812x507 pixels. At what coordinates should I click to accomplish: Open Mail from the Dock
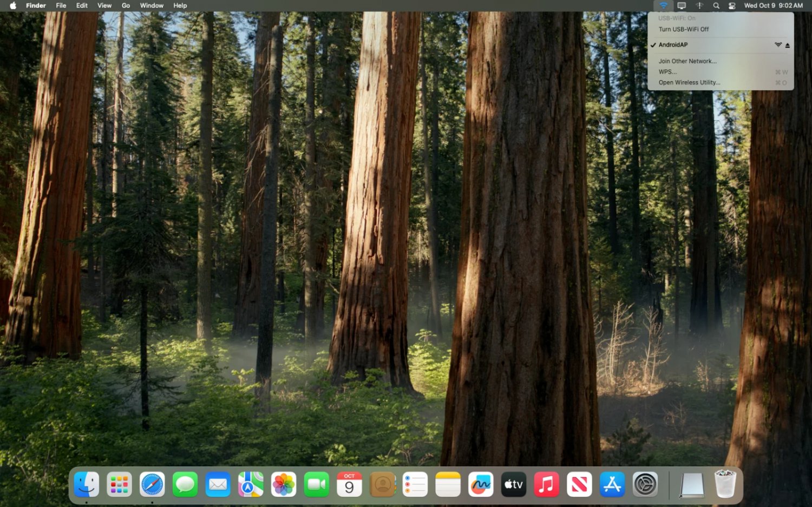point(218,484)
